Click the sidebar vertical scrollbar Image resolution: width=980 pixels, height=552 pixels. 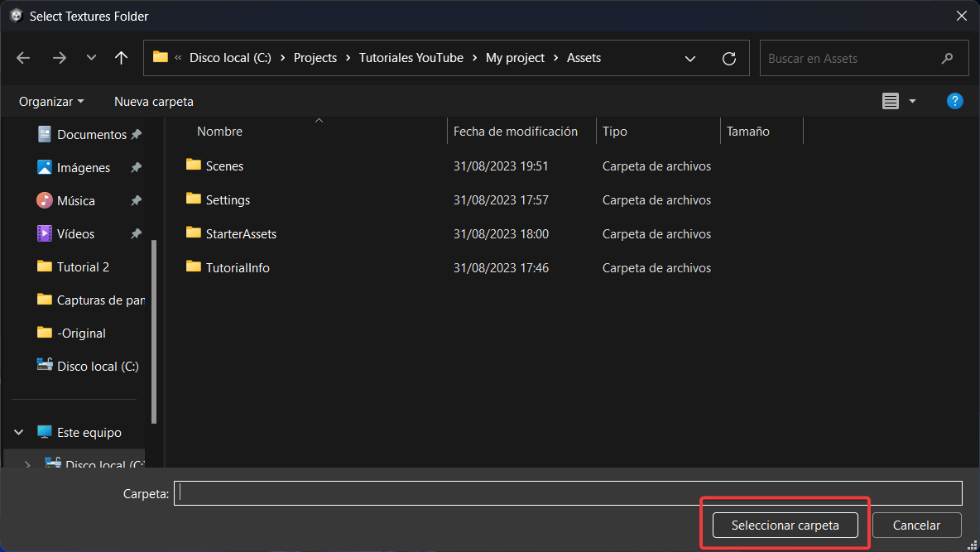point(155,331)
